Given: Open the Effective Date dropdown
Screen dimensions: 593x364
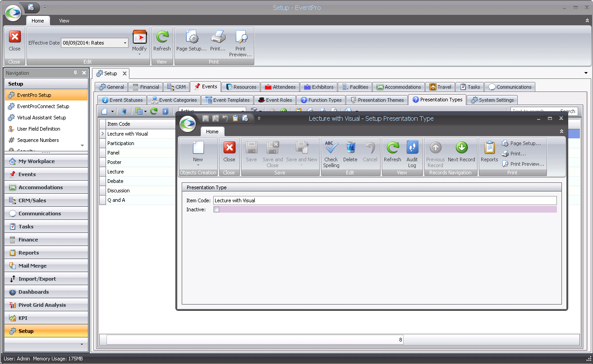Looking at the screenshot, I should point(125,43).
